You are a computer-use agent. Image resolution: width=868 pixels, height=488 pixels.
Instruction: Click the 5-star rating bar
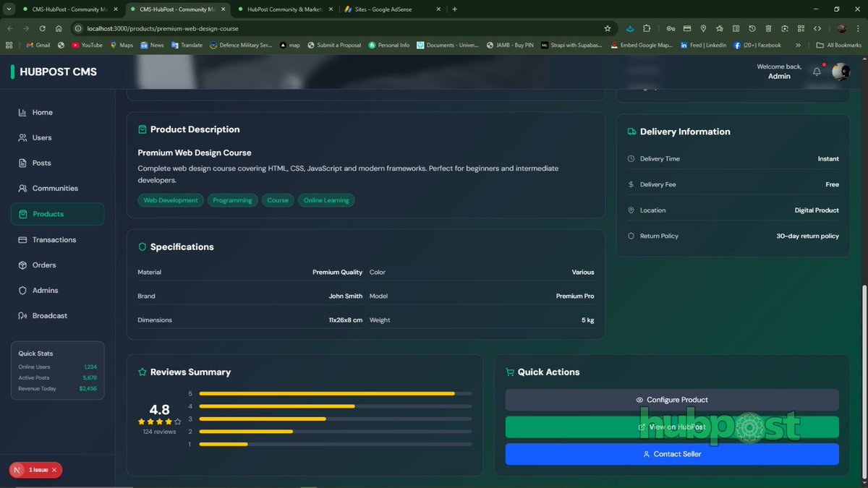pyautogui.click(x=336, y=393)
